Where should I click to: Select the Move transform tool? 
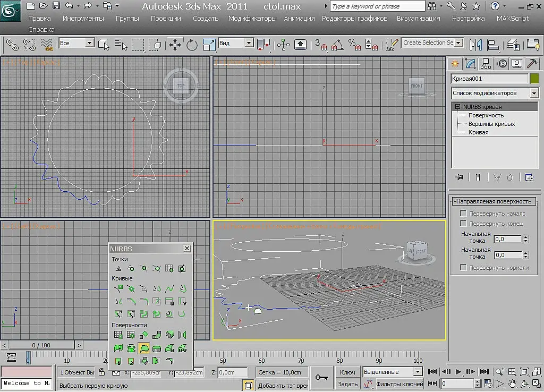click(175, 45)
